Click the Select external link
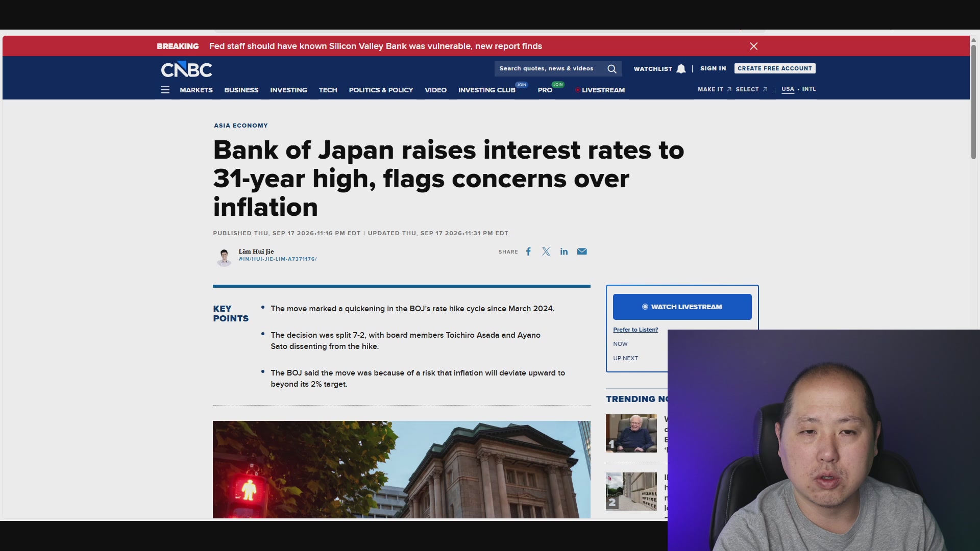 [x=751, y=89]
